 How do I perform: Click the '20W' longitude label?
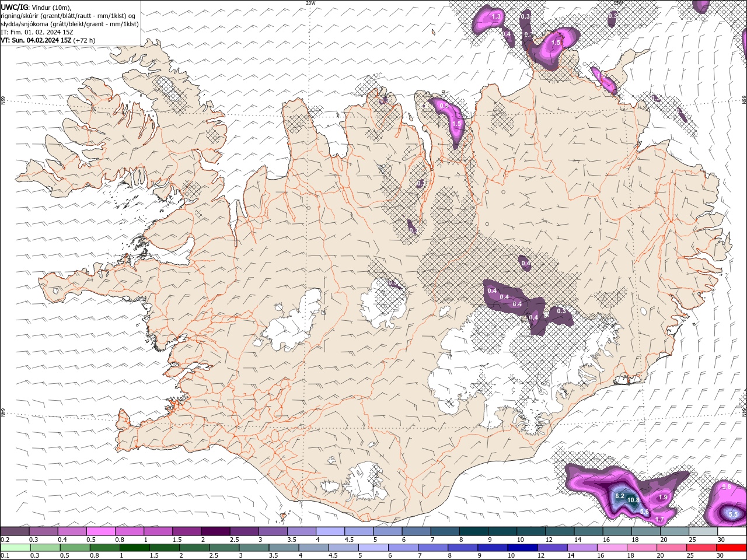click(x=310, y=3)
